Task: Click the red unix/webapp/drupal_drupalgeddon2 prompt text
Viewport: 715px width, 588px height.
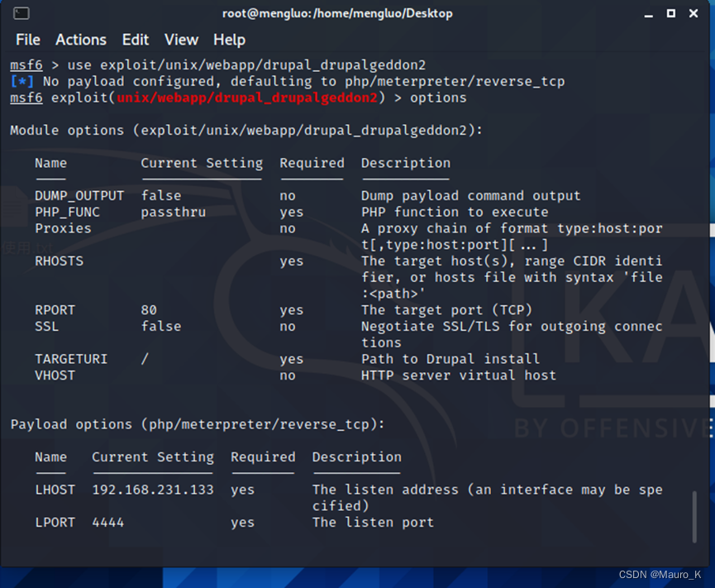Action: (x=247, y=98)
